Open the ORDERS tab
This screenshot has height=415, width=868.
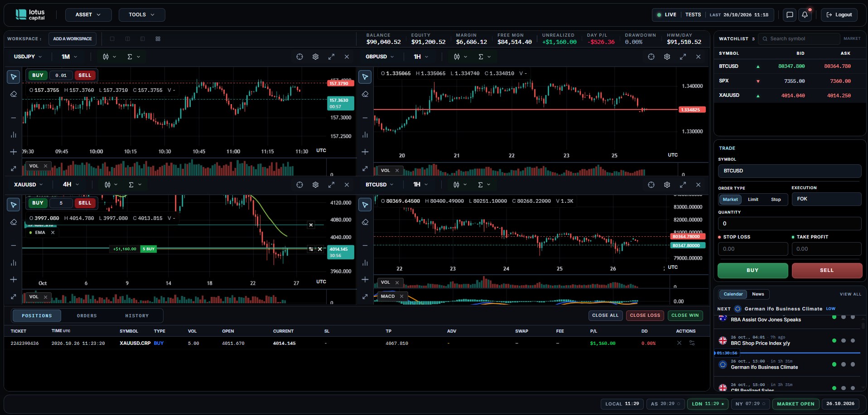pos(87,316)
